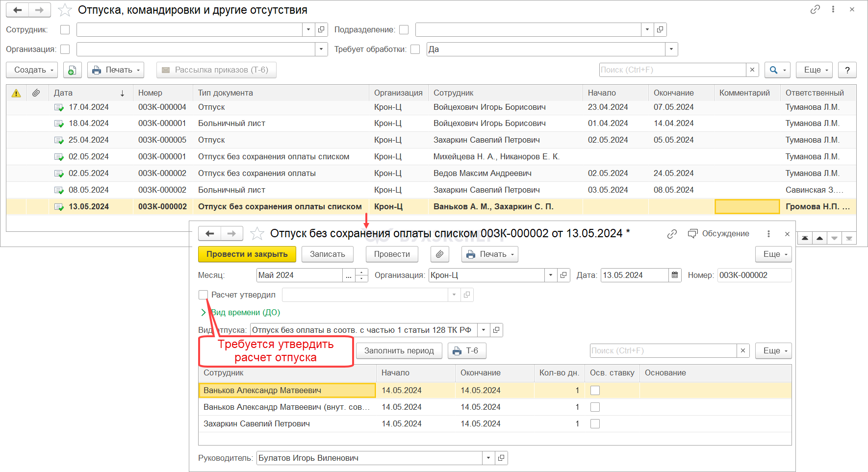Viewport: 868px width, 472px height.
Task: Click the link icon in the document header
Action: 672,234
